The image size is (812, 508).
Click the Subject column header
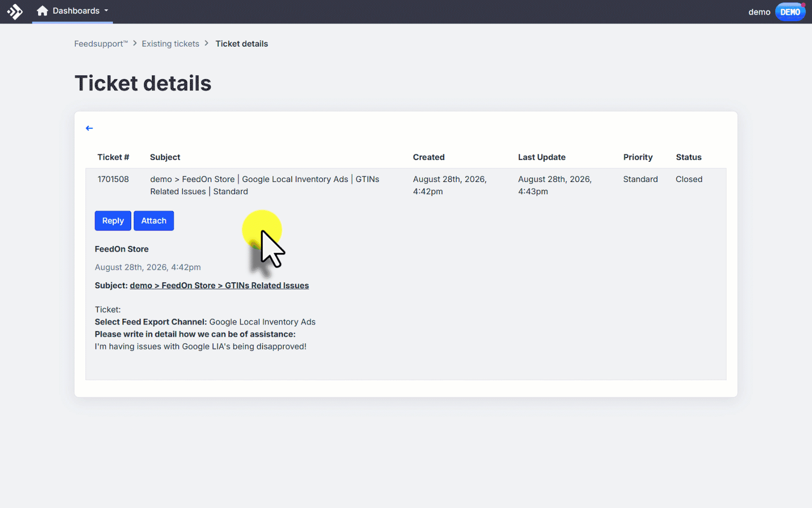coord(165,157)
